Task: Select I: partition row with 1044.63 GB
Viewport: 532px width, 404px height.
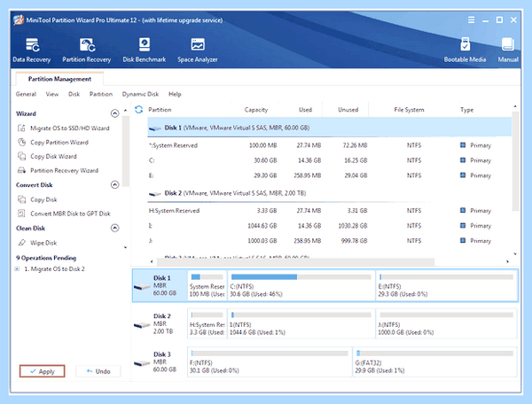Action: [330, 225]
